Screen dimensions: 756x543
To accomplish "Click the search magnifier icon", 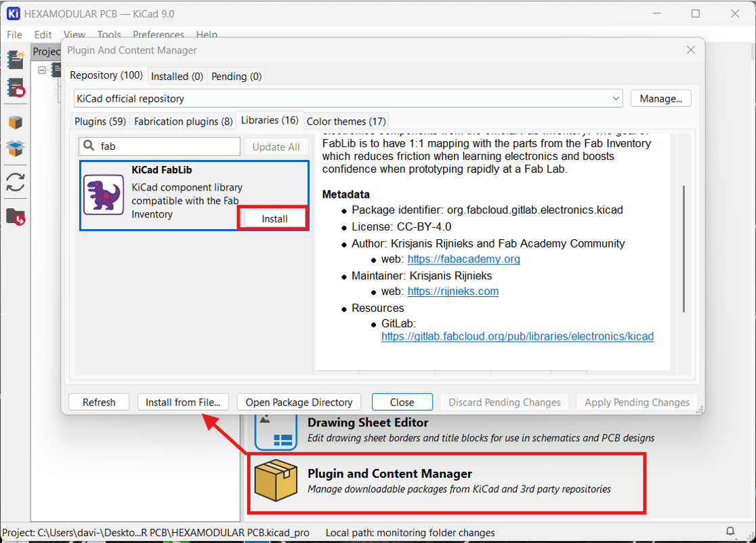I will click(x=89, y=146).
